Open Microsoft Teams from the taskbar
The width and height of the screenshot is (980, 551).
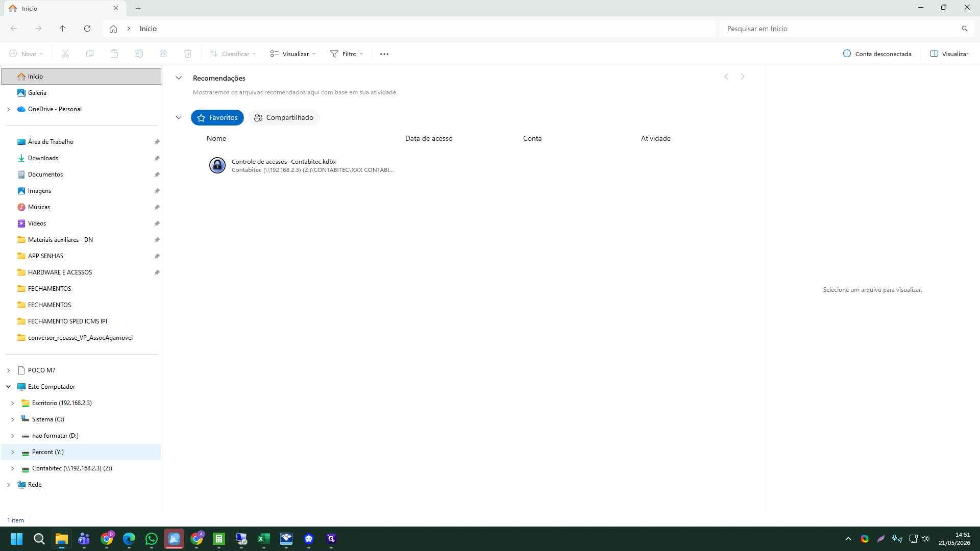pyautogui.click(x=84, y=539)
